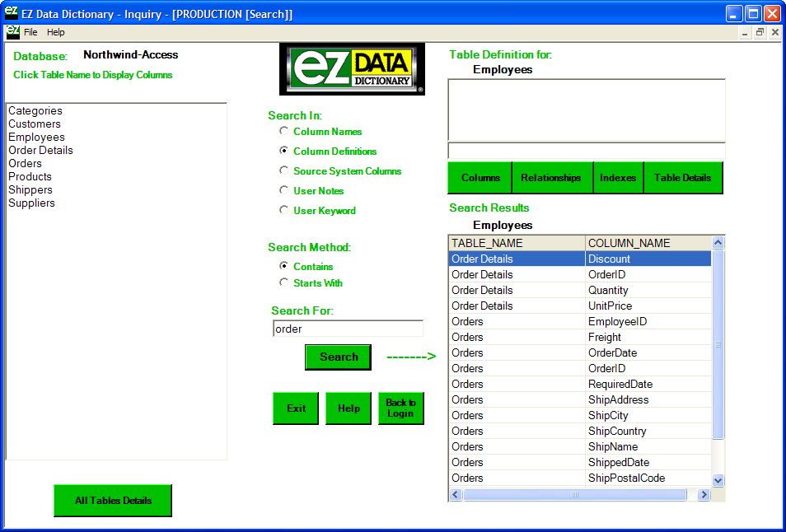Show the Relationships for the table
Screen dimensions: 786x532
(x=551, y=178)
